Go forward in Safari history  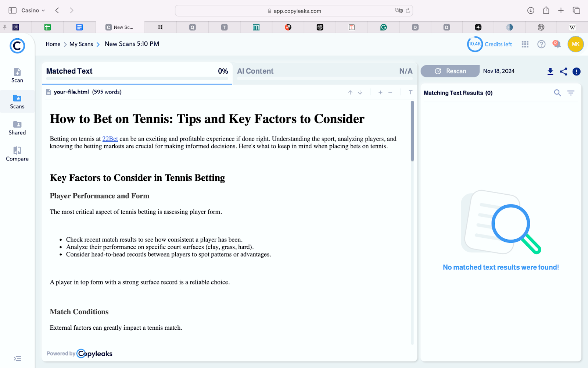click(x=71, y=10)
